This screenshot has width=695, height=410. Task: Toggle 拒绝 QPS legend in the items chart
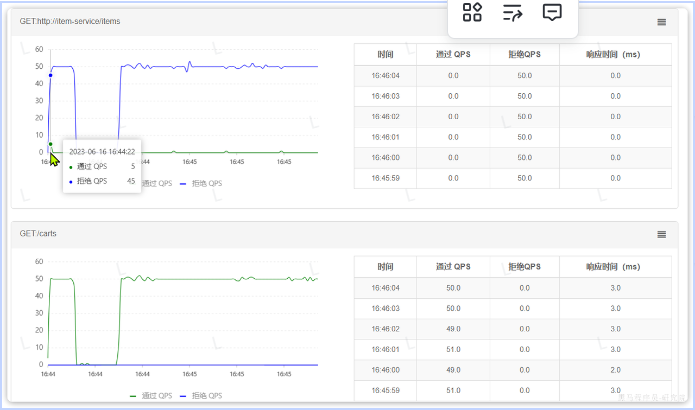201,184
